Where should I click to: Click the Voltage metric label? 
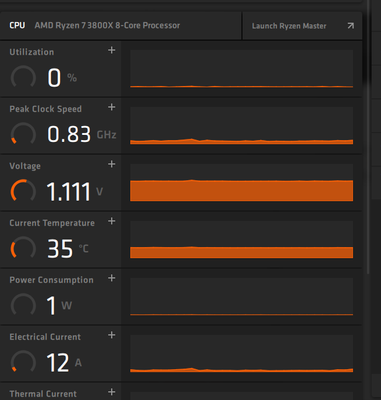[x=25, y=166]
